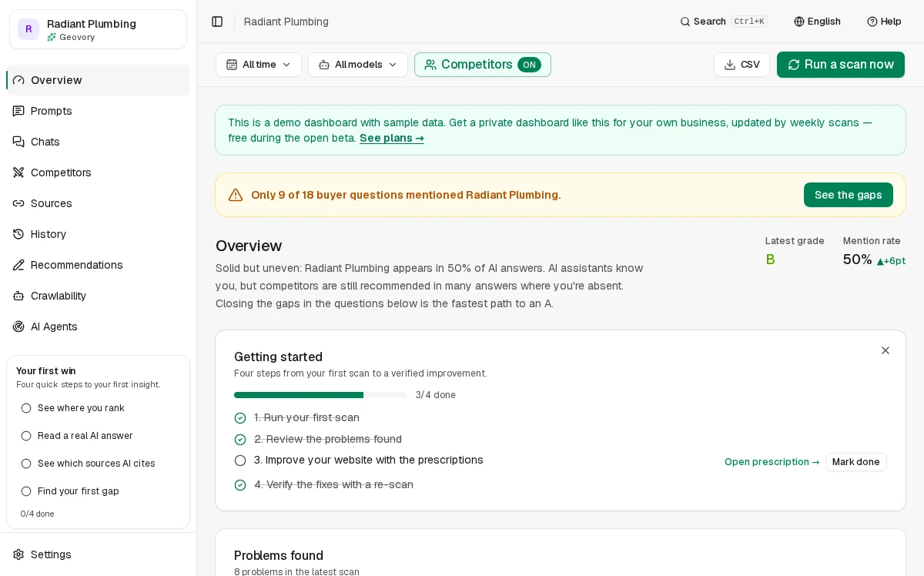The image size is (924, 576).
Task: Open the All time date dropdown
Action: click(x=259, y=65)
